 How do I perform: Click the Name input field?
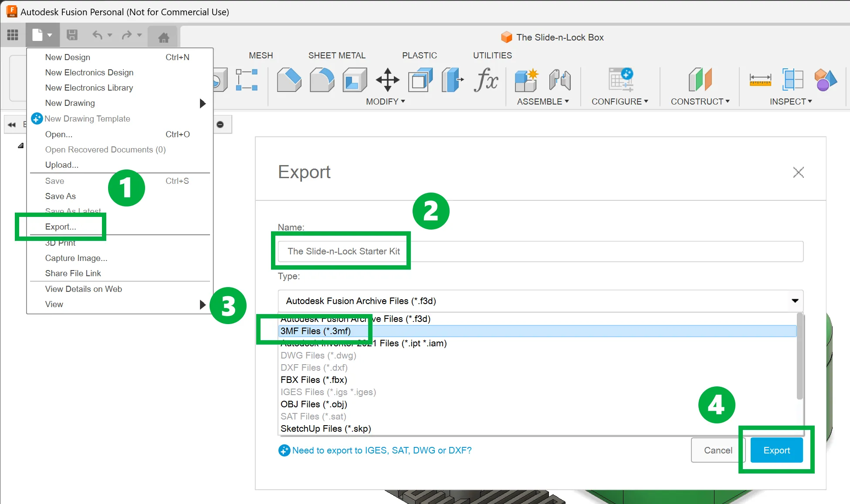[540, 251]
